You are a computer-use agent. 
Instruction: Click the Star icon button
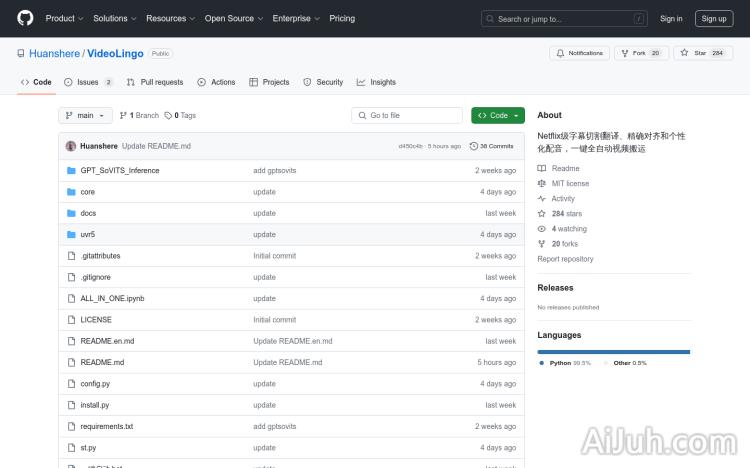685,53
